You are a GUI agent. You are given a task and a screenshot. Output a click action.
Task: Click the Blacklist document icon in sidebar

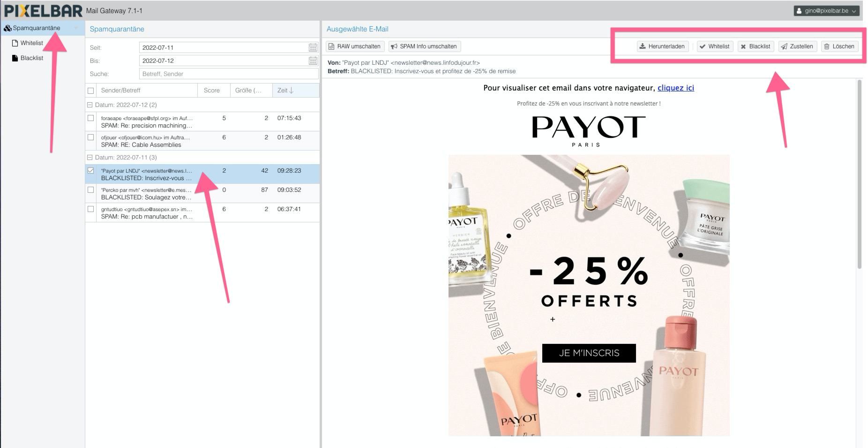[x=15, y=58]
